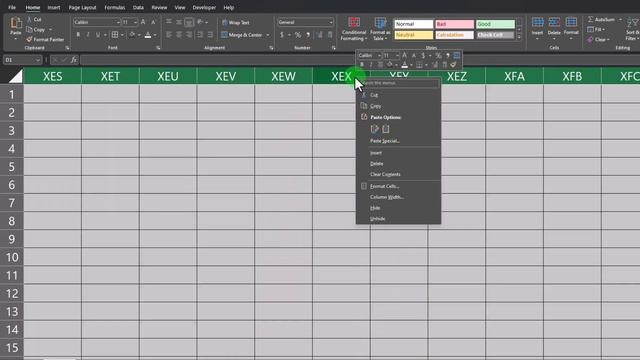Select Top Align in the Alignment group

click(x=169, y=22)
